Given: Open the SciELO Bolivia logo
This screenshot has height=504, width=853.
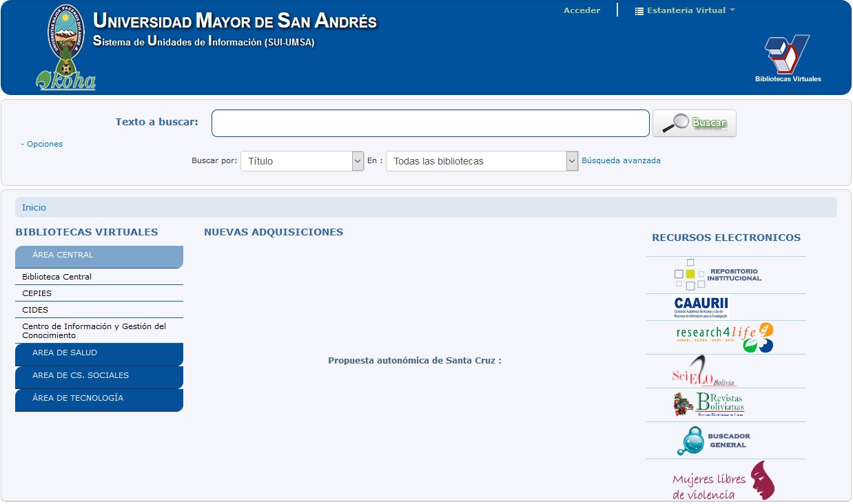Looking at the screenshot, I should point(703,372).
